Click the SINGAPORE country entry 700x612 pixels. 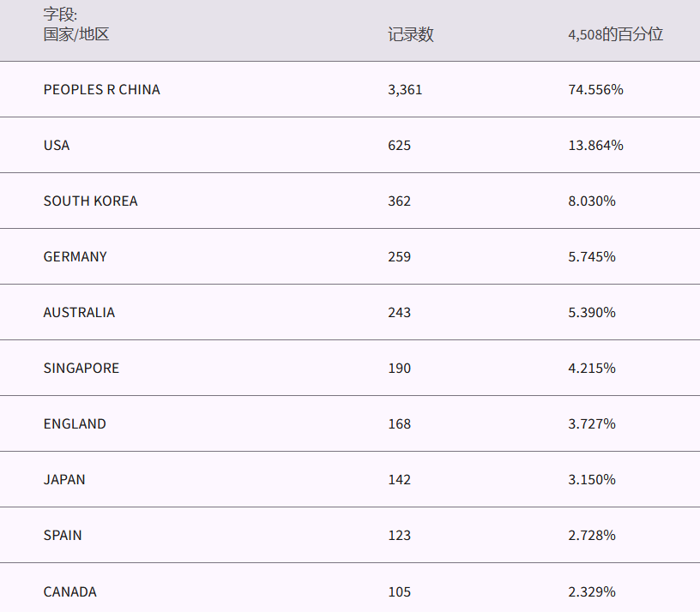click(81, 368)
